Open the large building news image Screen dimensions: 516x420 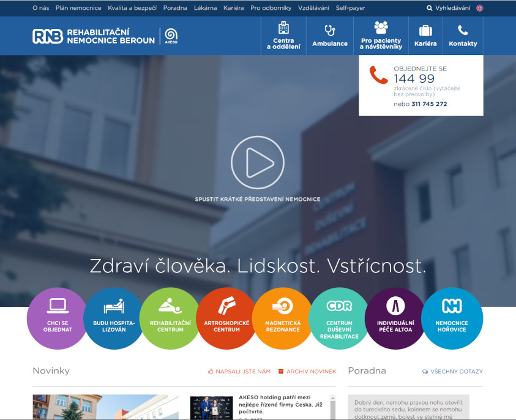106,407
